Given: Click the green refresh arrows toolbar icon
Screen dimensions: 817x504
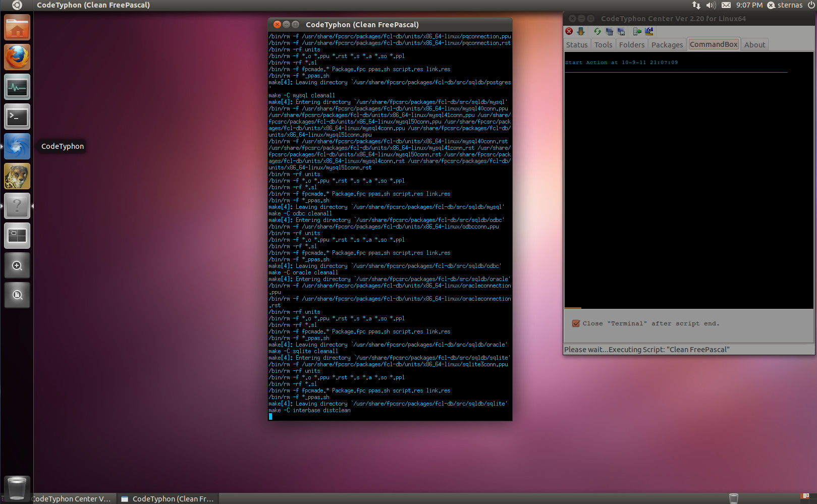Looking at the screenshot, I should pos(597,31).
